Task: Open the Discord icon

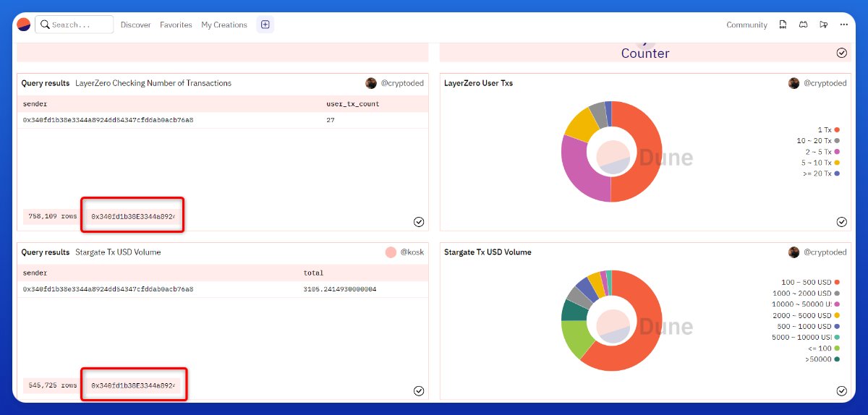Action: (x=803, y=25)
